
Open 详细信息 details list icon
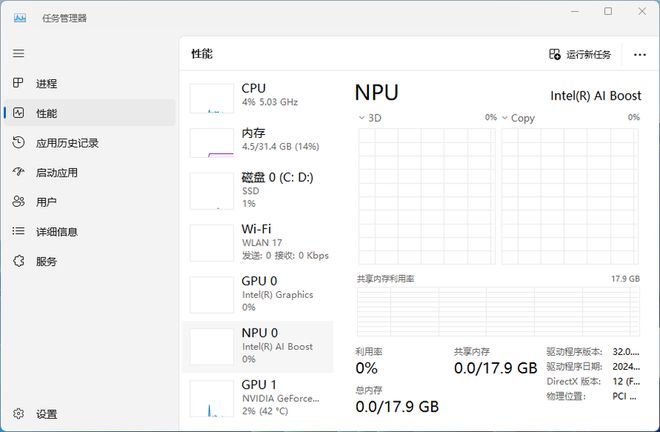pyautogui.click(x=18, y=231)
